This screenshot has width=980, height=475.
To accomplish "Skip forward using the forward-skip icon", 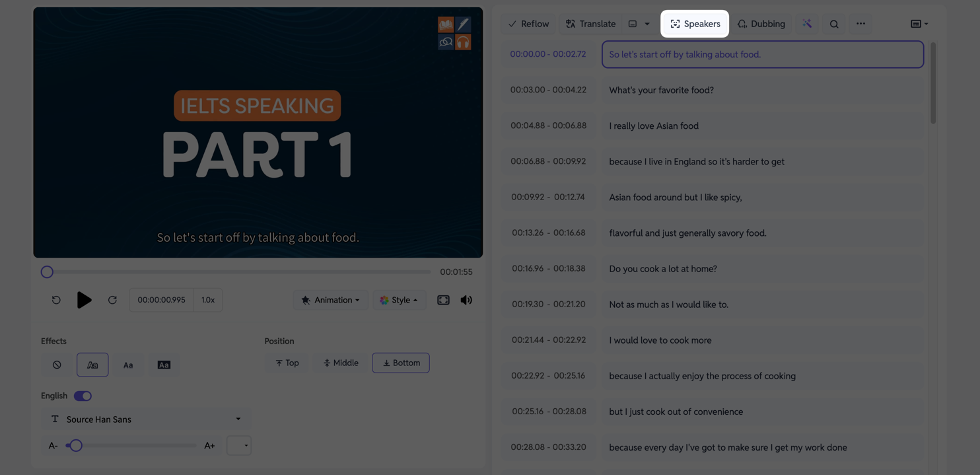I will [112, 300].
